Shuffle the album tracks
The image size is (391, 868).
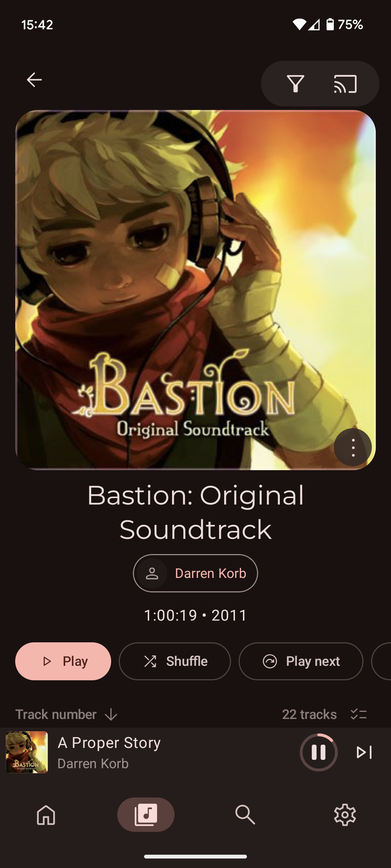click(x=175, y=661)
